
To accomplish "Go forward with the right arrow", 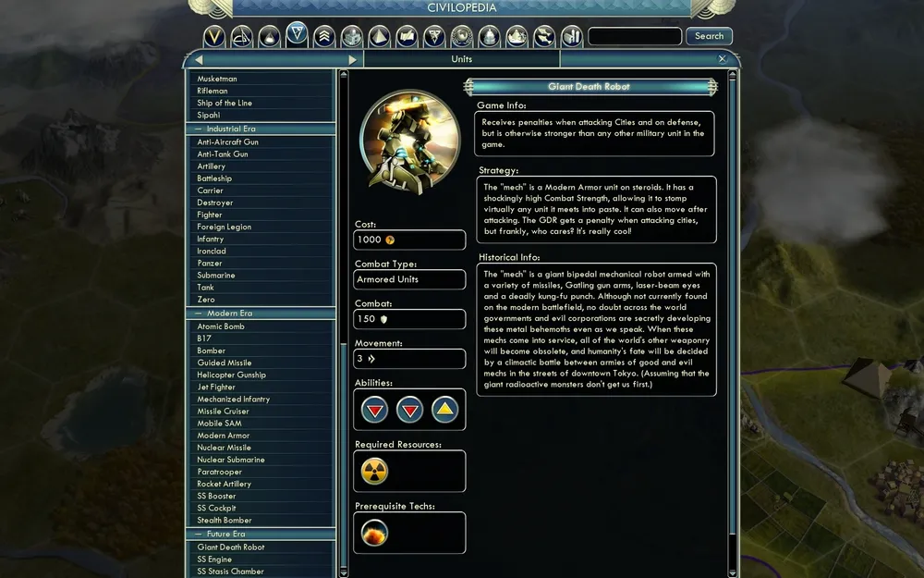I will pyautogui.click(x=352, y=59).
